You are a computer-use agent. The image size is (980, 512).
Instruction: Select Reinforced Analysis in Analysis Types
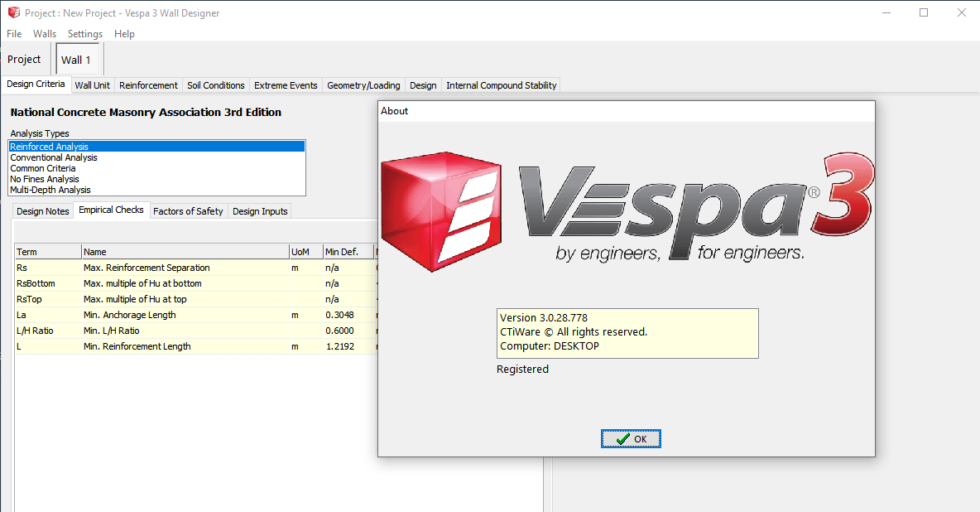(157, 147)
